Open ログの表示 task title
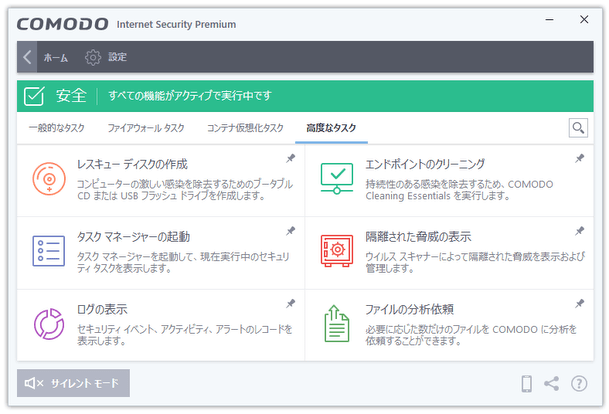Image resolution: width=609 pixels, height=414 pixels. 102,309
